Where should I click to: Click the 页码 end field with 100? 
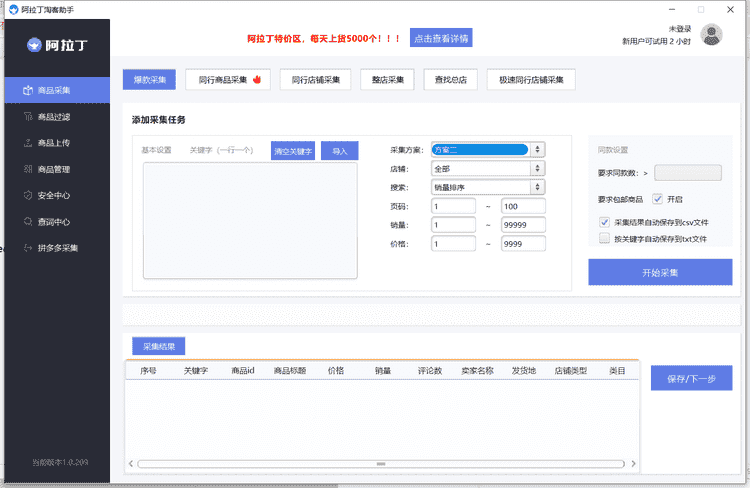[x=523, y=206]
